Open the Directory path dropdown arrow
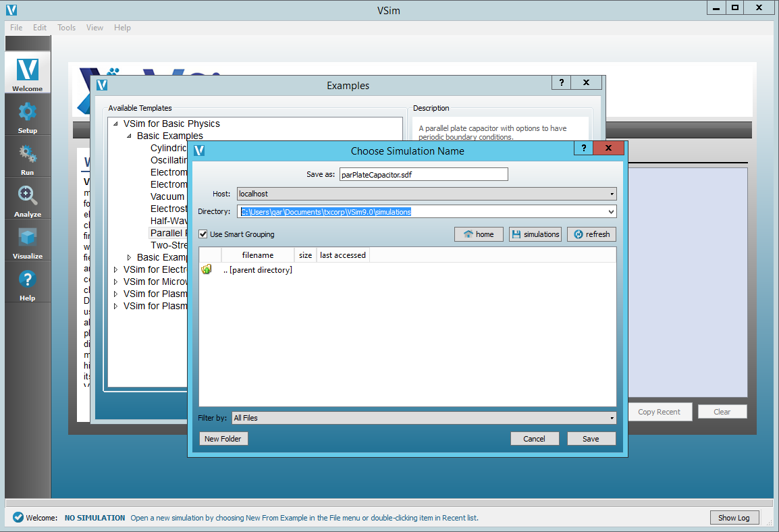This screenshot has height=532, width=779. pos(611,211)
